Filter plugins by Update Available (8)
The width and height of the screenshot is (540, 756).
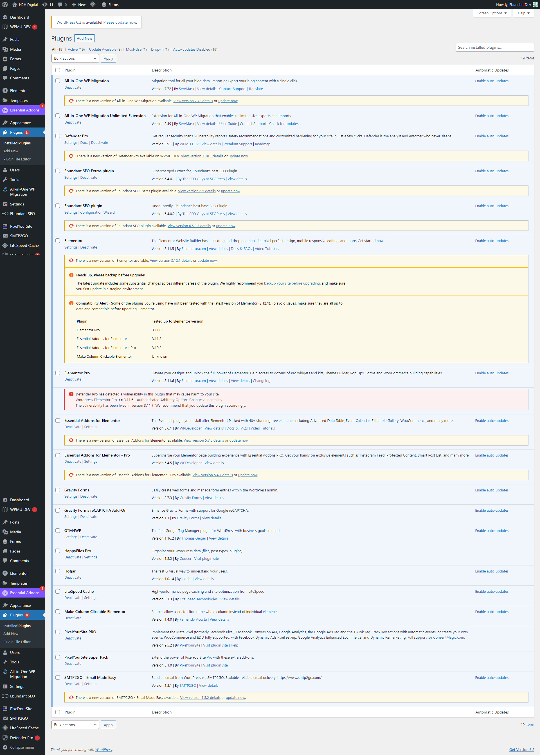105,50
